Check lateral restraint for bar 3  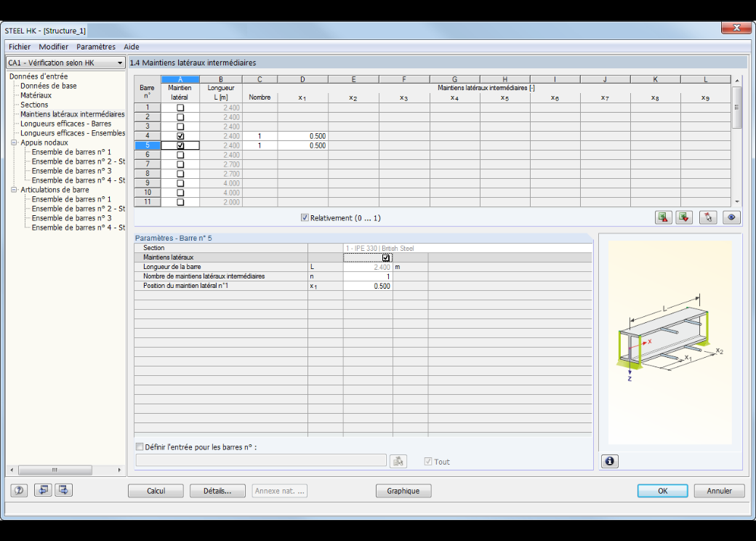180,127
